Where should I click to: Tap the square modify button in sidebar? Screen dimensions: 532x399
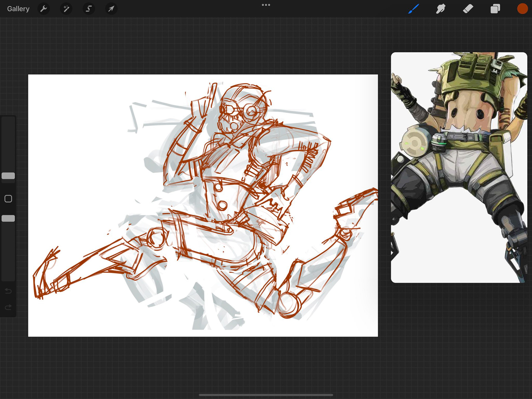(8, 199)
